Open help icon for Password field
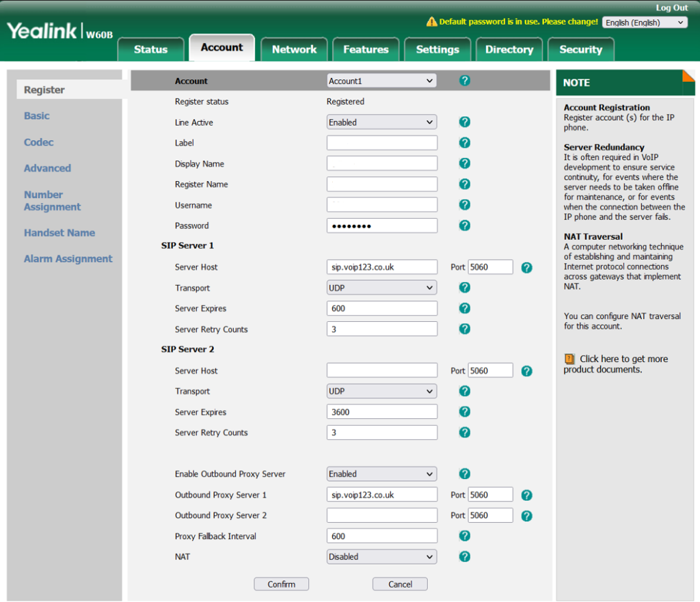 tap(465, 225)
